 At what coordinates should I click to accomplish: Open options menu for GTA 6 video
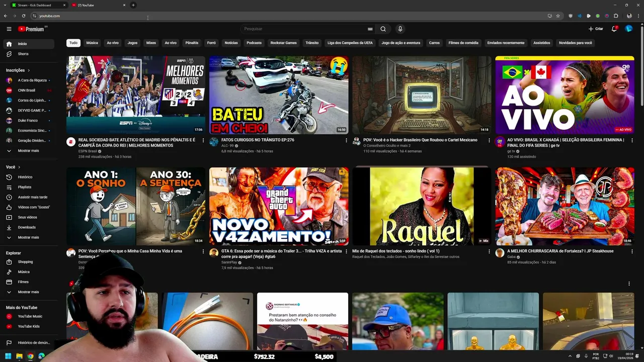(x=346, y=251)
